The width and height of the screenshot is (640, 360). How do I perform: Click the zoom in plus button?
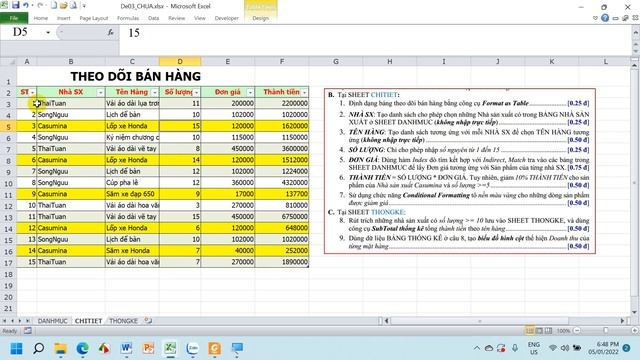tap(635, 330)
